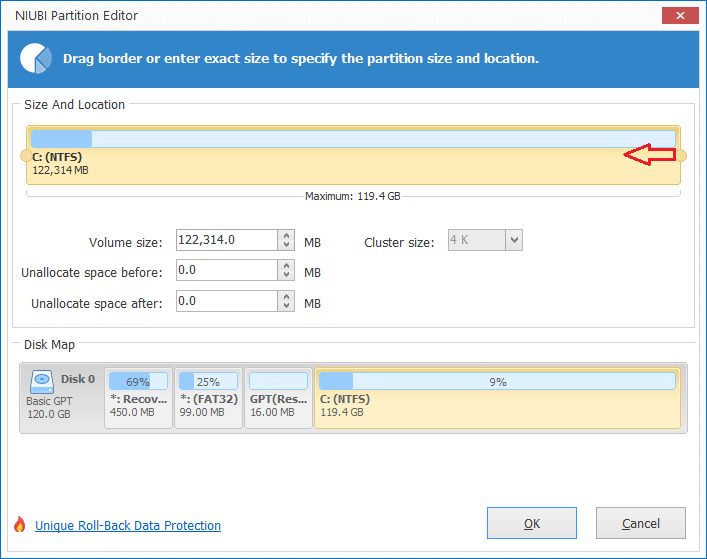The image size is (707, 559).
Task: Select the FAT32 99.00 MB partition
Action: coord(208,398)
